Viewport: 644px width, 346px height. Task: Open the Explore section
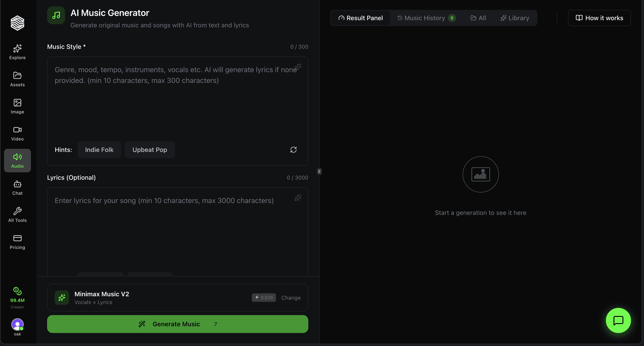point(17,52)
